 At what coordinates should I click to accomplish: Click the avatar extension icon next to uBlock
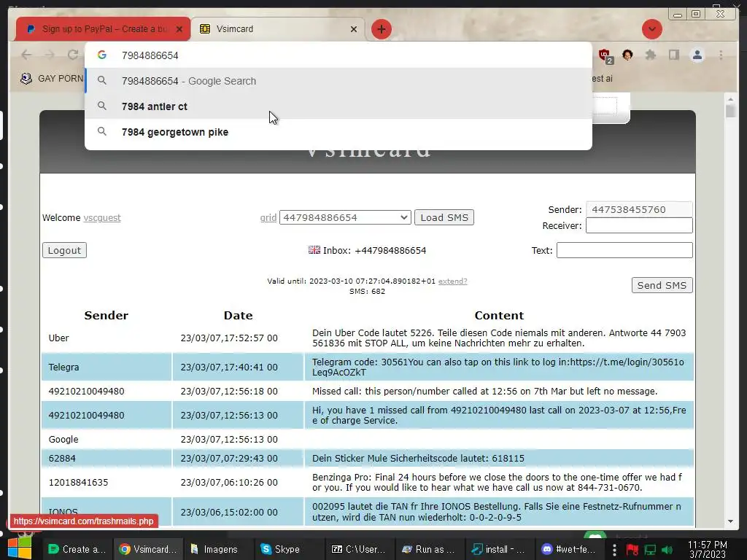[627, 55]
